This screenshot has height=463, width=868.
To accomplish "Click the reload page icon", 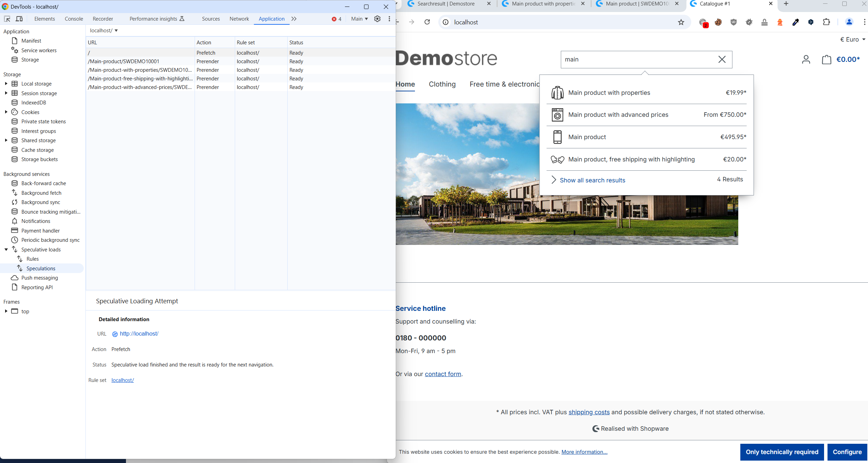I will coord(427,22).
